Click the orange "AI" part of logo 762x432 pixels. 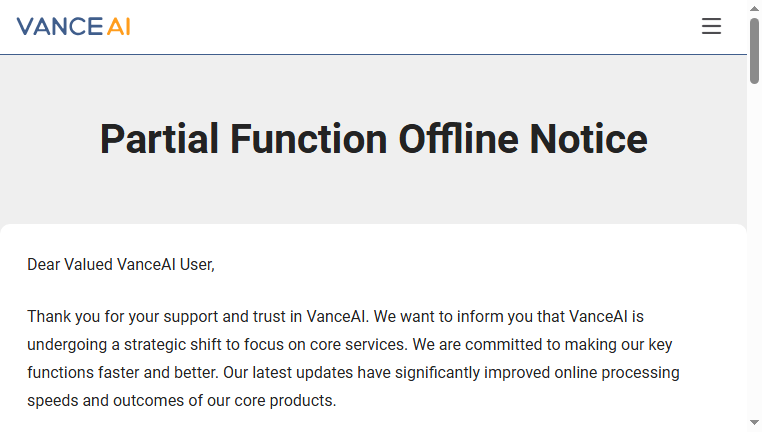(118, 27)
